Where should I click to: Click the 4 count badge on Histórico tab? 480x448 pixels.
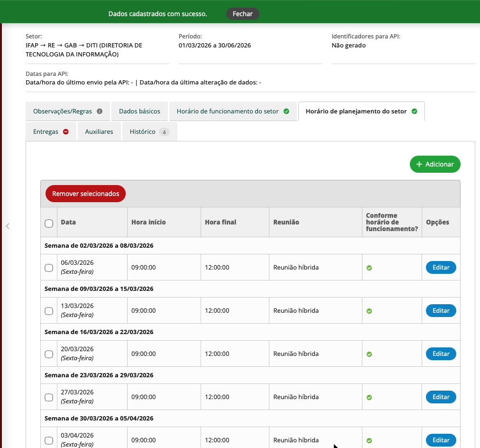pos(164,132)
